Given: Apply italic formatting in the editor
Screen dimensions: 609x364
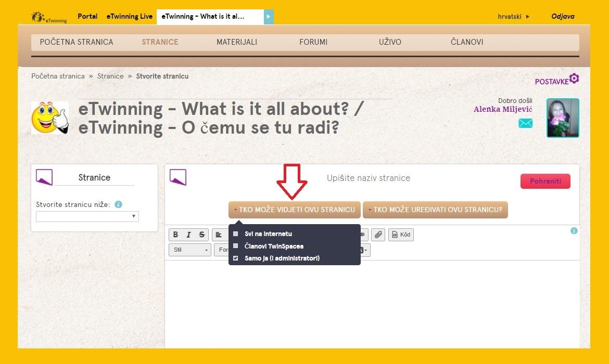Looking at the screenshot, I should [189, 235].
